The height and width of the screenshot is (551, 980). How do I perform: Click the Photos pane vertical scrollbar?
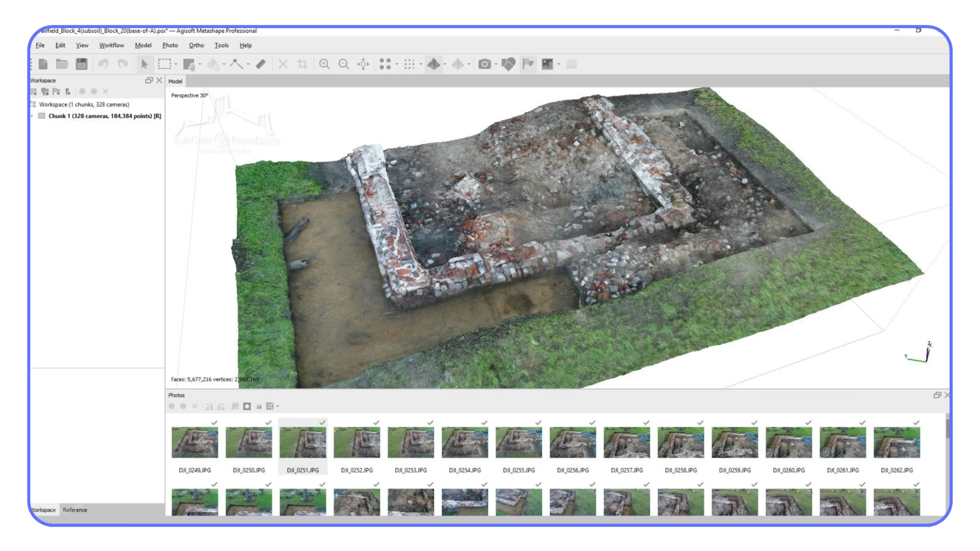[x=947, y=463]
